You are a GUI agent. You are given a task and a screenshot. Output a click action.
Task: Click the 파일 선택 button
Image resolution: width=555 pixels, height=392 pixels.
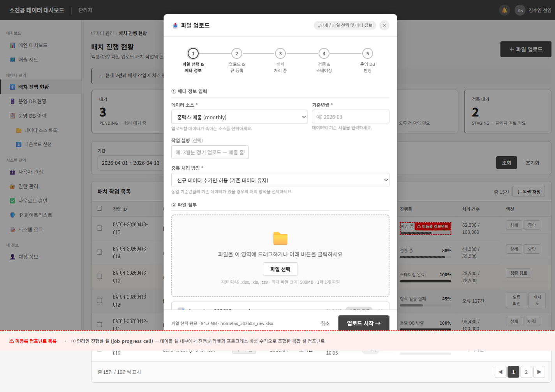[x=280, y=269]
